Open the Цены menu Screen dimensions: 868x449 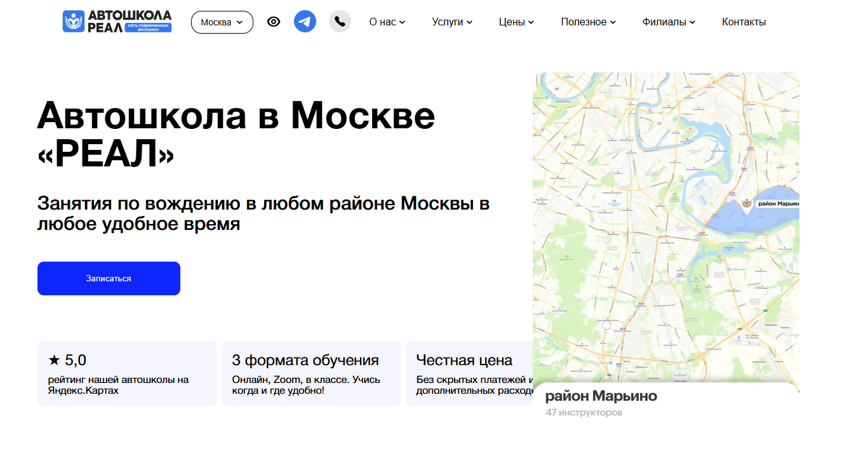coord(516,22)
